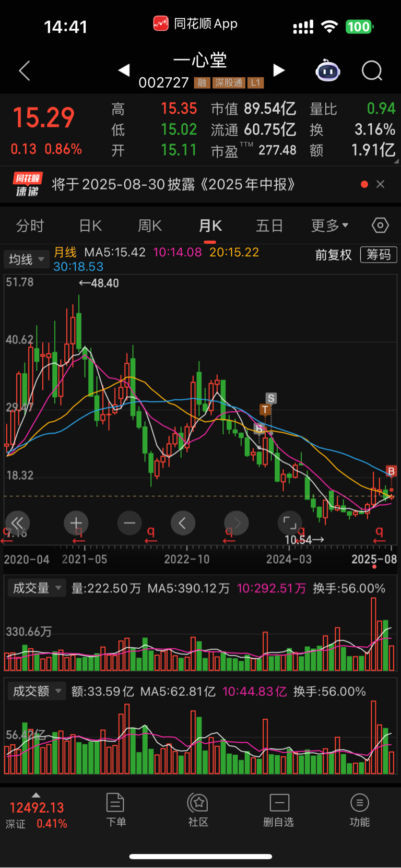Open the 功能 functions menu

coord(359,810)
